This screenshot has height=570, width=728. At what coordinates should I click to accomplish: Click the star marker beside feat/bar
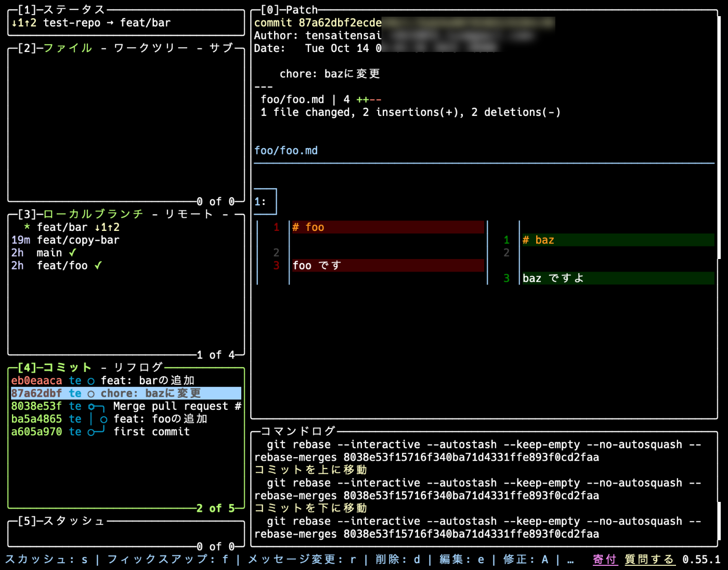(27, 227)
